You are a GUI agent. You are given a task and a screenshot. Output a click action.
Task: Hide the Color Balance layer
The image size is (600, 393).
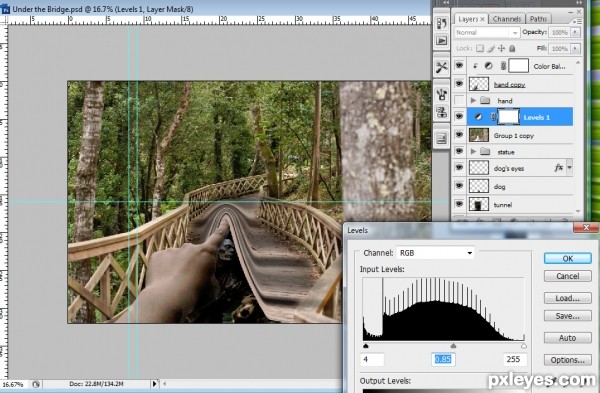(x=459, y=65)
